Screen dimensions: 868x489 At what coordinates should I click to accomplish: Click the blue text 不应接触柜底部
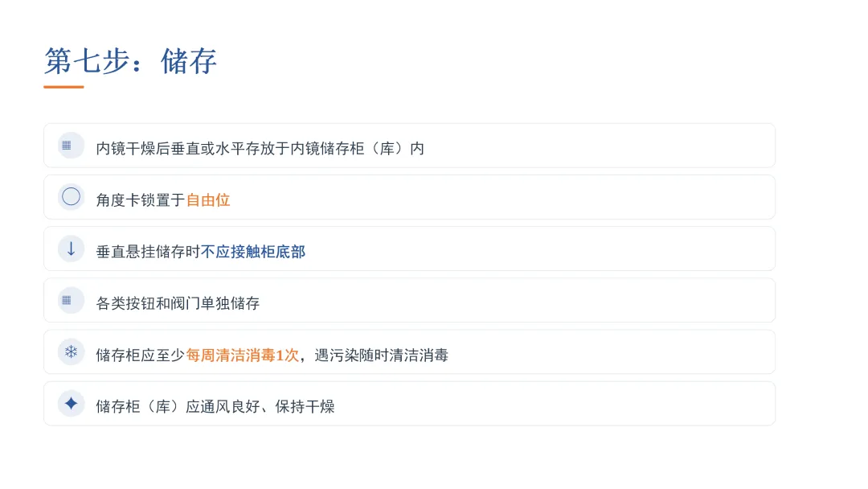tap(253, 252)
